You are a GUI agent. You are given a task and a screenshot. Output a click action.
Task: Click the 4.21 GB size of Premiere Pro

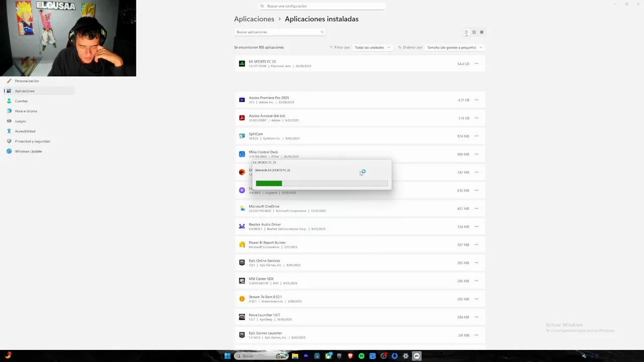[x=463, y=100]
